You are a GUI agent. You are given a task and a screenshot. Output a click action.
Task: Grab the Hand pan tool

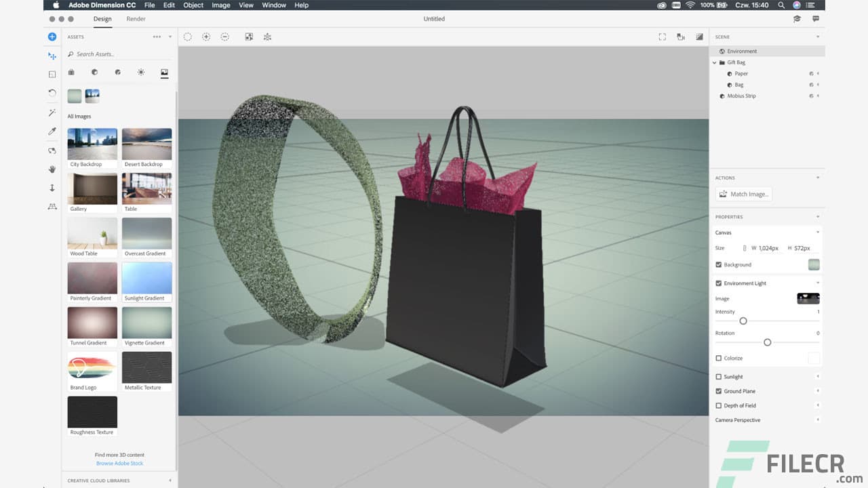(52, 169)
